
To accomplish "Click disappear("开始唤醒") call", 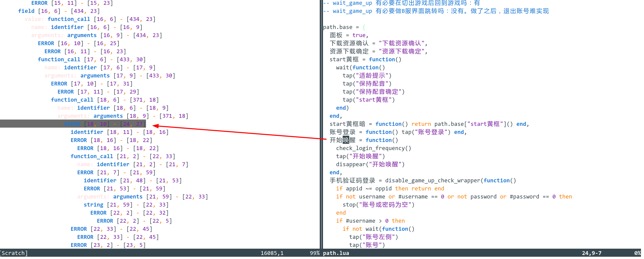I will [370, 164].
